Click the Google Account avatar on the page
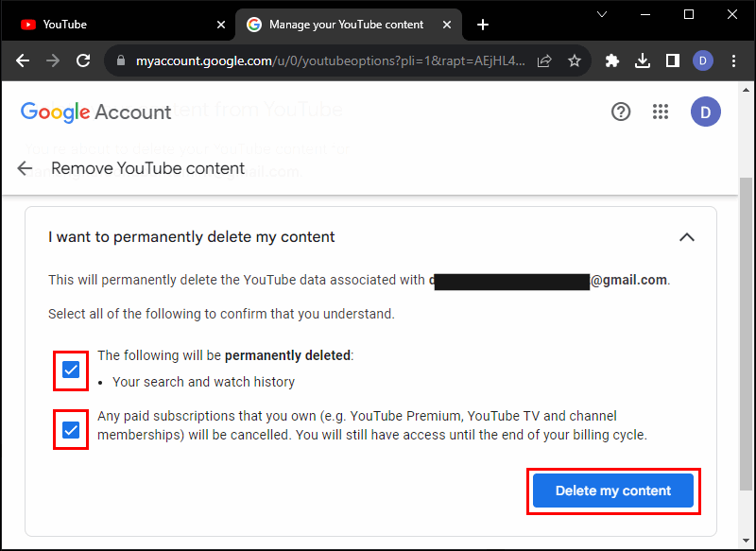 click(x=705, y=112)
